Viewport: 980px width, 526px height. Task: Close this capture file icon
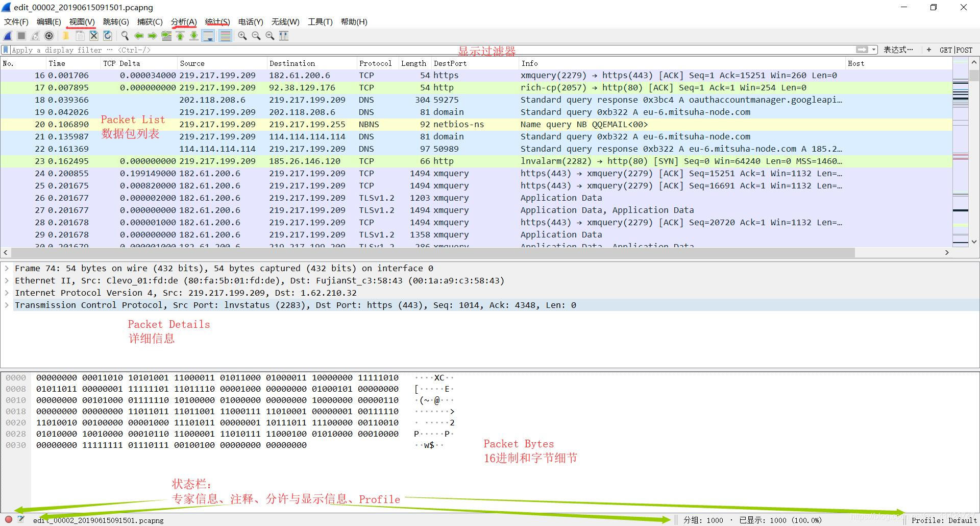93,36
